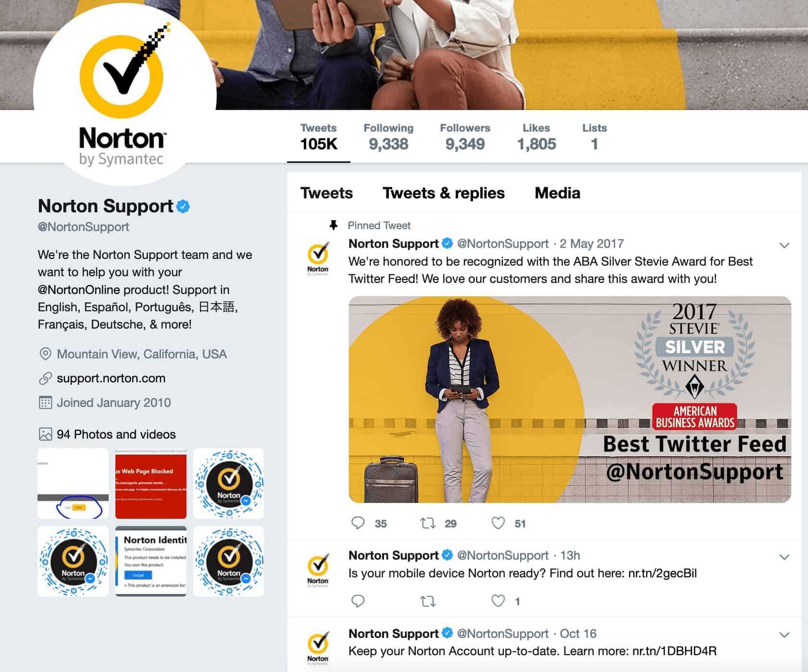Click the Photos and videos picture icon
This screenshot has width=808, height=672.
(45, 434)
